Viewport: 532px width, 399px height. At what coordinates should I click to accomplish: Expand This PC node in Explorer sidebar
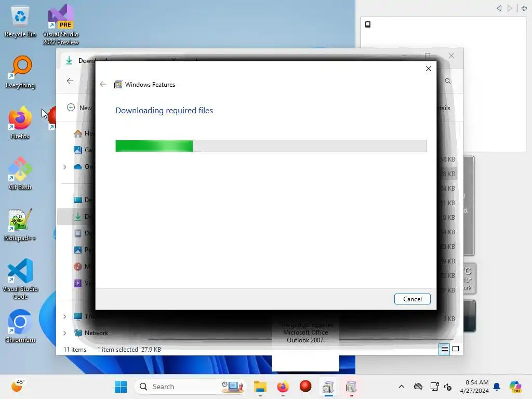[x=65, y=316]
